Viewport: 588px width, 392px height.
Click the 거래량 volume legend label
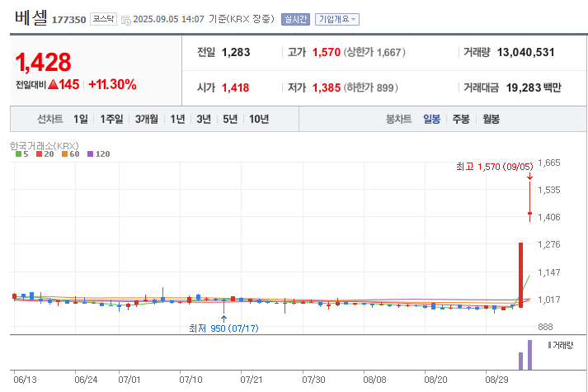coord(563,345)
